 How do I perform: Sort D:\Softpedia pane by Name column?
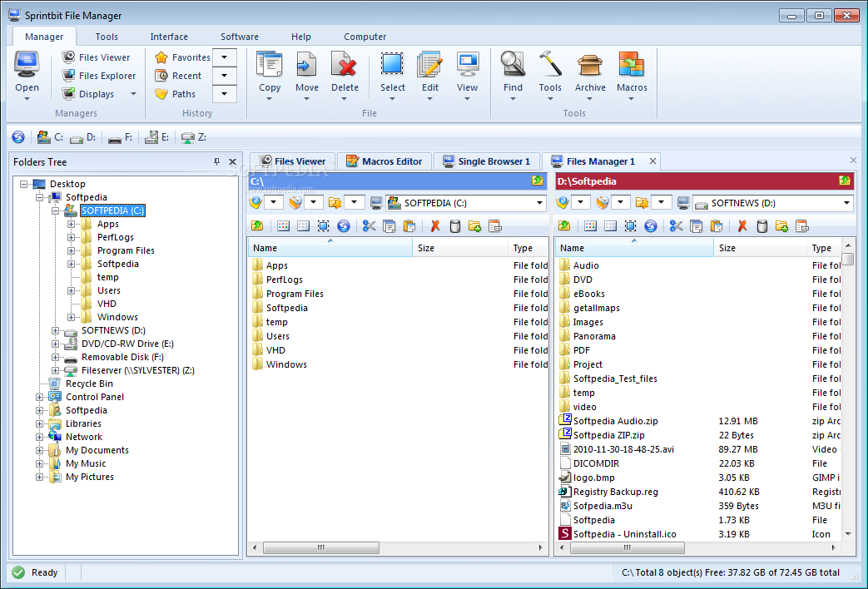click(x=634, y=248)
